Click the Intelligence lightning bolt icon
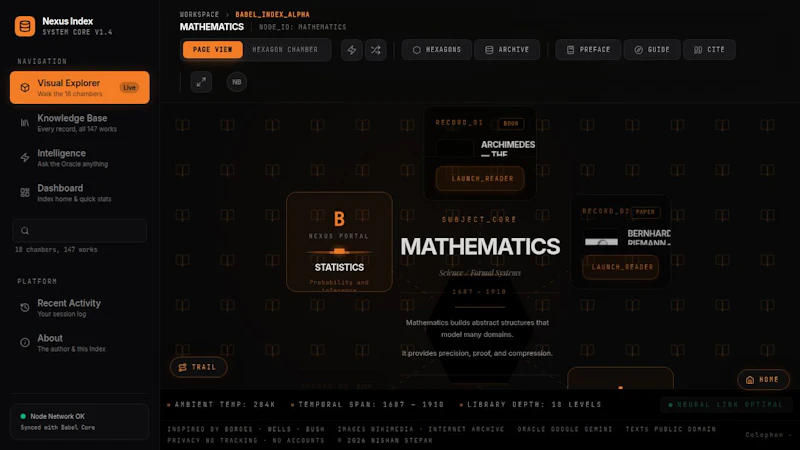Screen dimensions: 800x450 [24, 158]
